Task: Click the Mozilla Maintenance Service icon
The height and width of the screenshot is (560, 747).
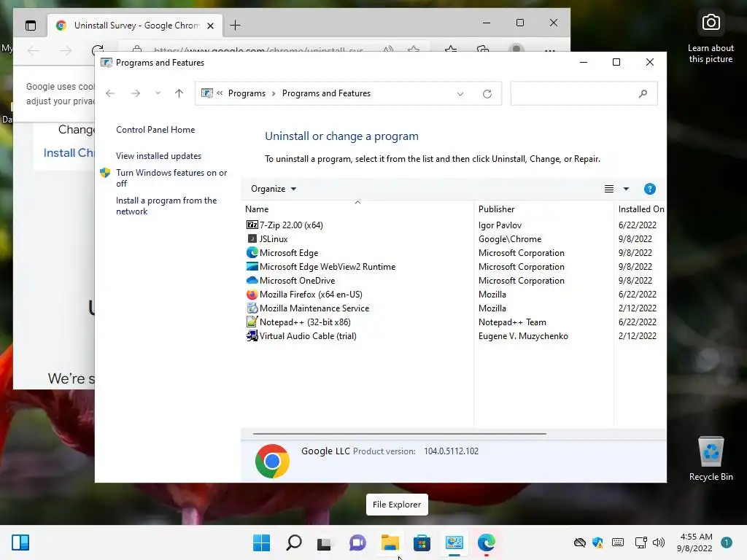Action: click(x=252, y=308)
